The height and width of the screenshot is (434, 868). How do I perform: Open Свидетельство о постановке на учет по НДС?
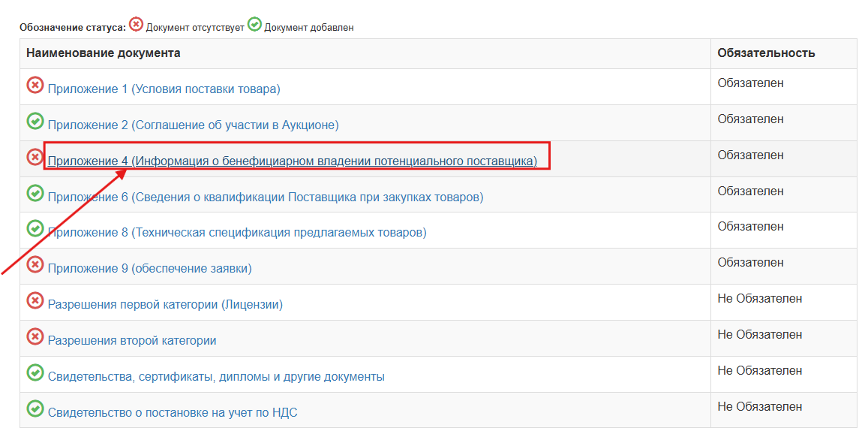coord(173,413)
